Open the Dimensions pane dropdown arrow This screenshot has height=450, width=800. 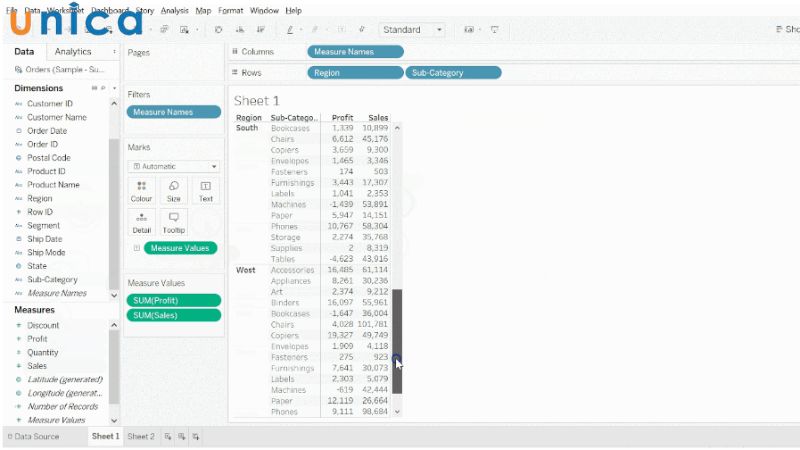tap(114, 88)
